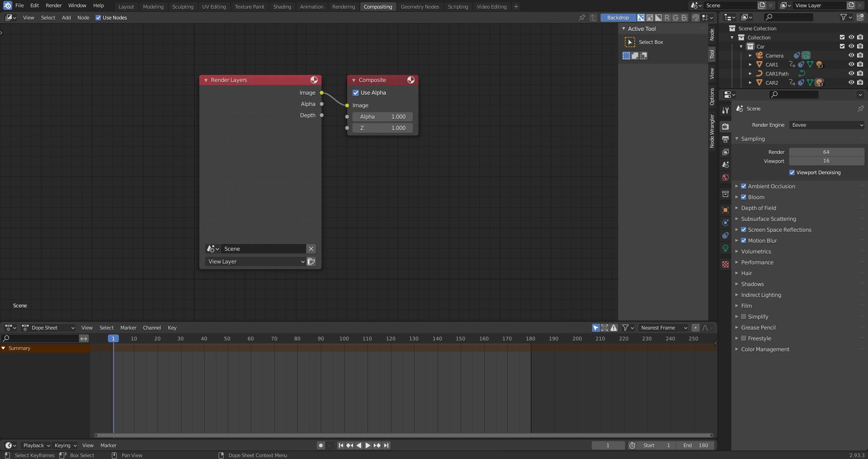Expand the Color Management panel
This screenshot has width=868, height=459.
pos(765,349)
